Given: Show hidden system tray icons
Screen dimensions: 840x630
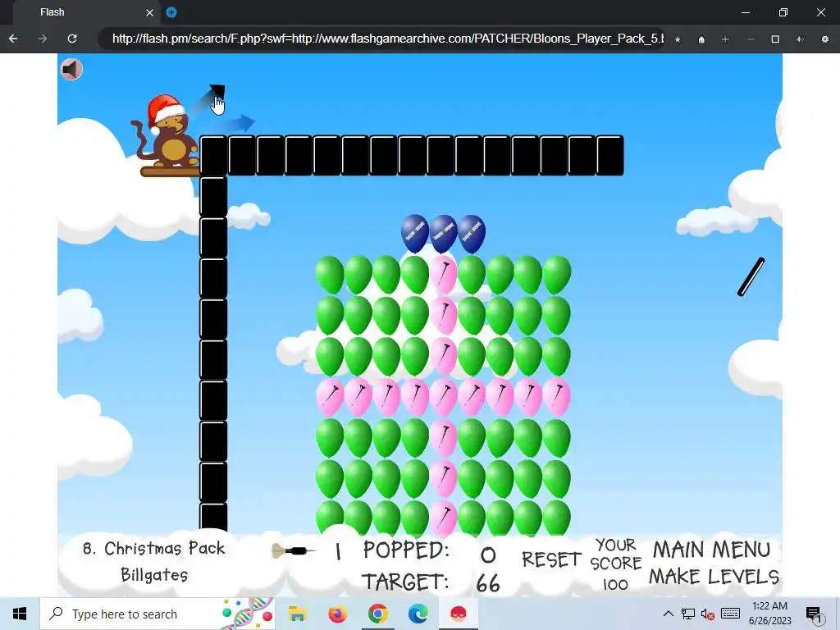Looking at the screenshot, I should (668, 614).
